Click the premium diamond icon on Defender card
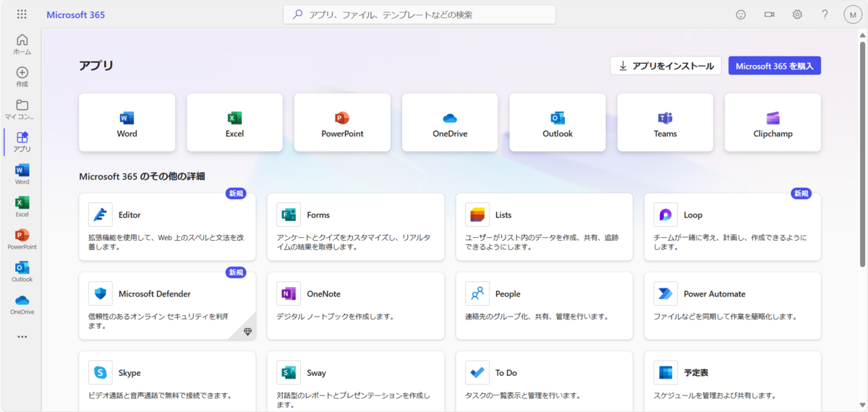The width and height of the screenshot is (868, 412). tap(247, 331)
